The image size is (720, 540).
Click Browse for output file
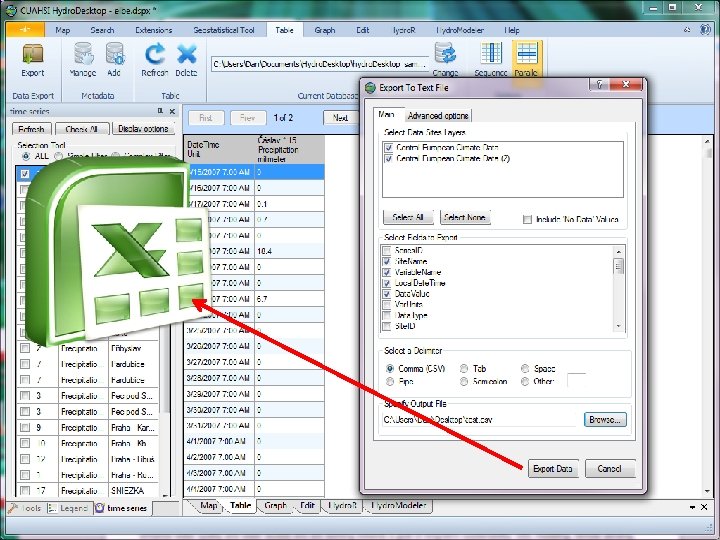pyautogui.click(x=605, y=419)
